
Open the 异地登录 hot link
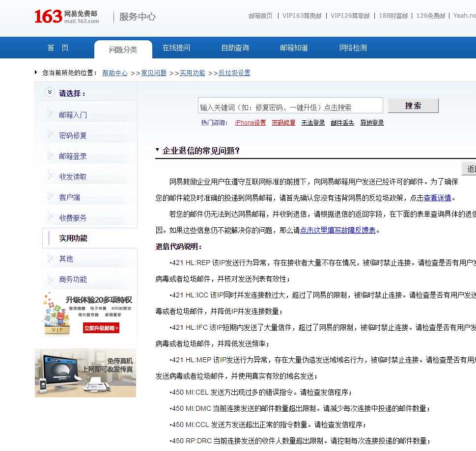point(372,123)
